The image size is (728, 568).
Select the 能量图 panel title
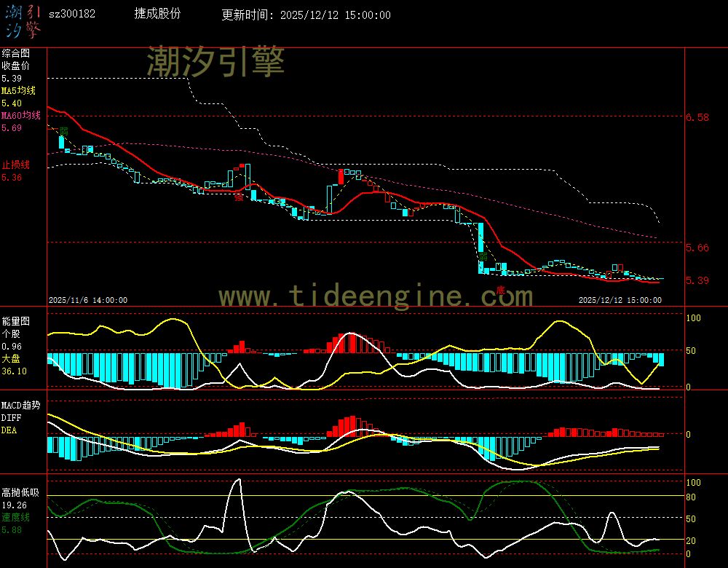pyautogui.click(x=15, y=320)
